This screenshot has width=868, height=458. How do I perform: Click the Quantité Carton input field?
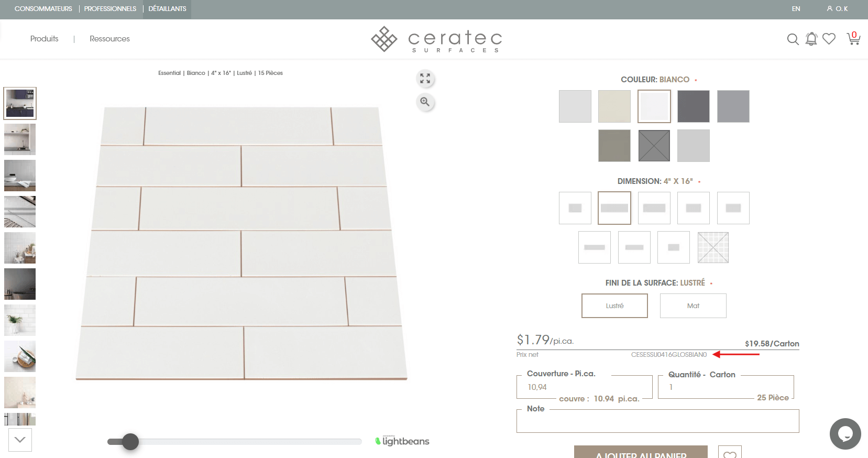point(726,387)
